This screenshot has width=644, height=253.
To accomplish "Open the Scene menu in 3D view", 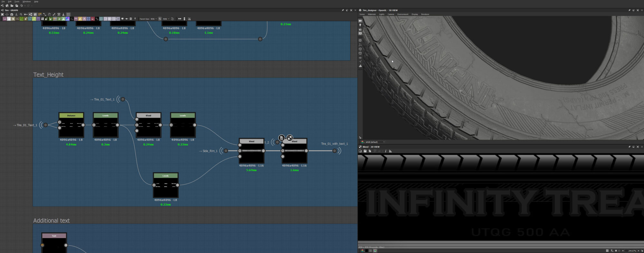I will click(x=362, y=14).
